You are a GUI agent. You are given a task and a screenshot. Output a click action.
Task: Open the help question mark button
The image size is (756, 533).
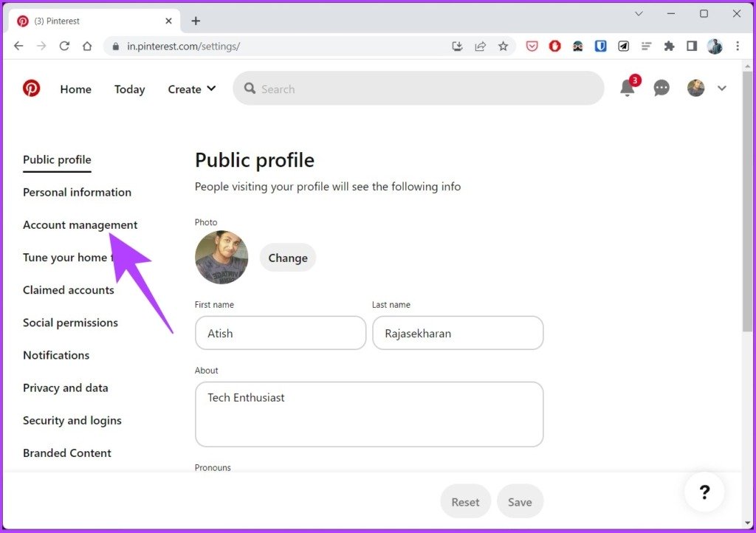704,492
